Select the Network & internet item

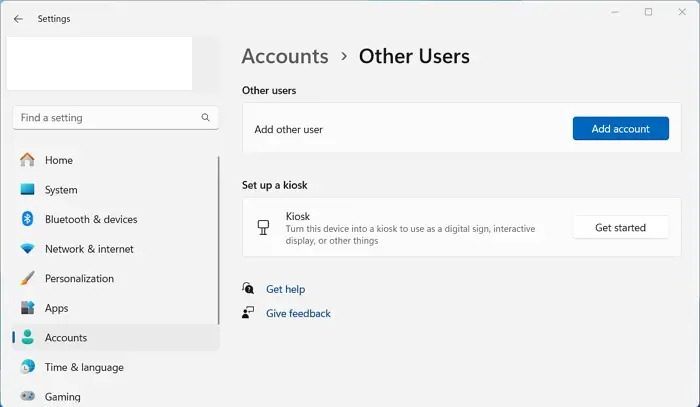(89, 249)
